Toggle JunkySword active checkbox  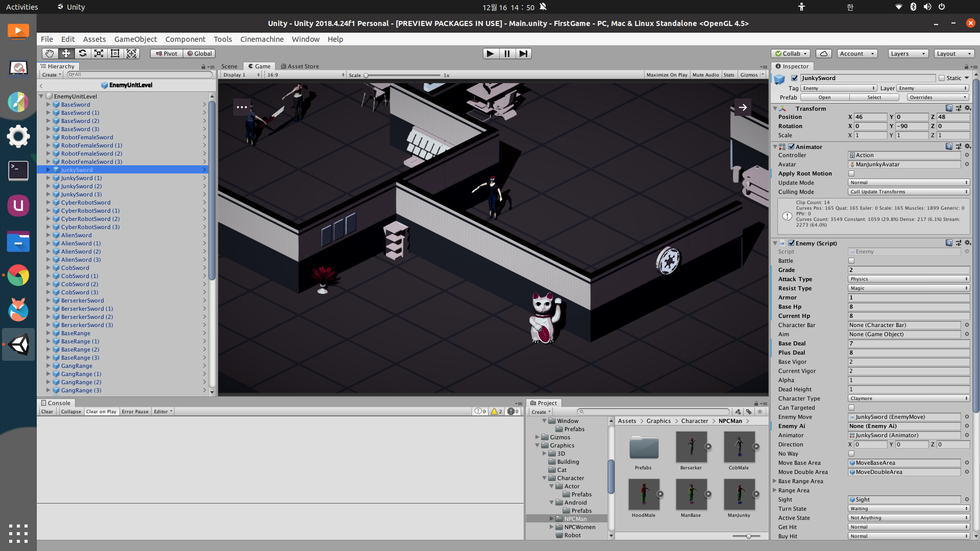tap(794, 78)
